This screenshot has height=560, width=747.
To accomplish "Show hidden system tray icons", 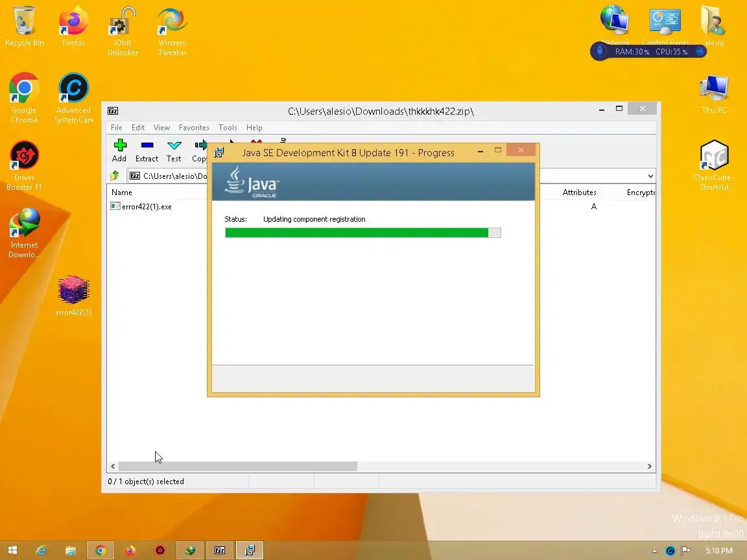I will 654,551.
